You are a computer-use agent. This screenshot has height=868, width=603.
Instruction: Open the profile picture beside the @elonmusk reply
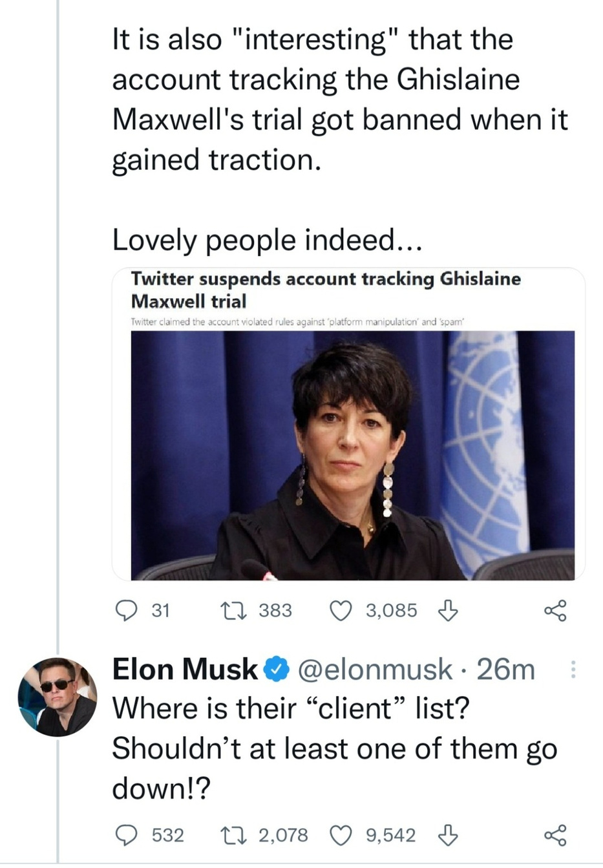(57, 697)
